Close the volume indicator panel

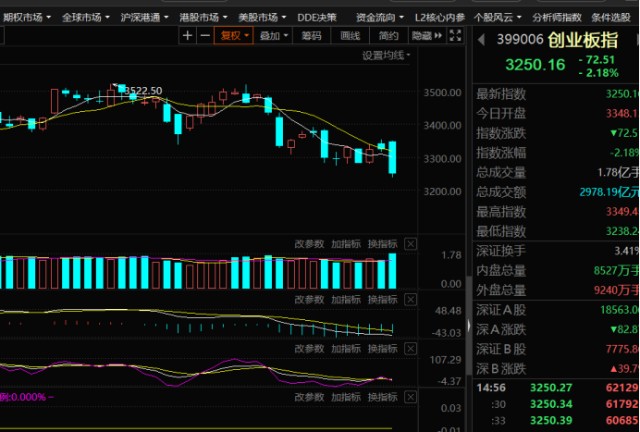[411, 244]
